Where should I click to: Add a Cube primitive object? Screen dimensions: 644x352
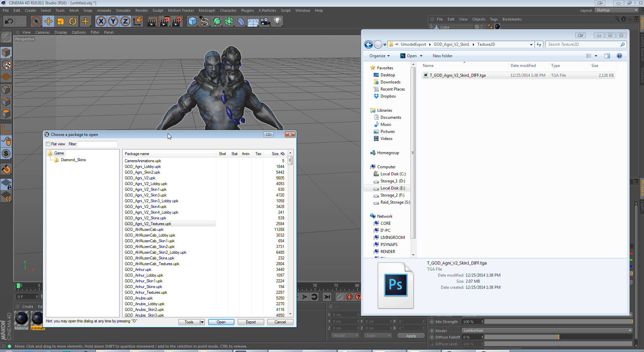tap(192, 22)
